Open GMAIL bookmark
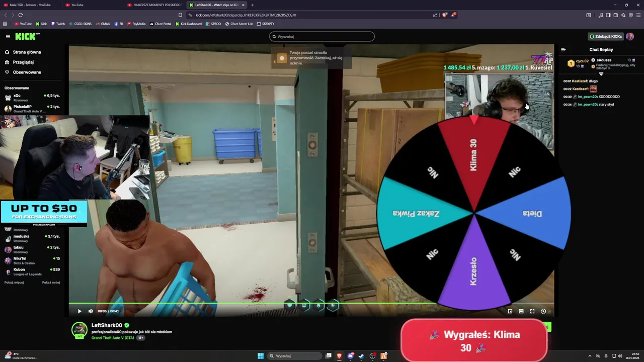The height and width of the screenshot is (362, 644). pyautogui.click(x=103, y=24)
